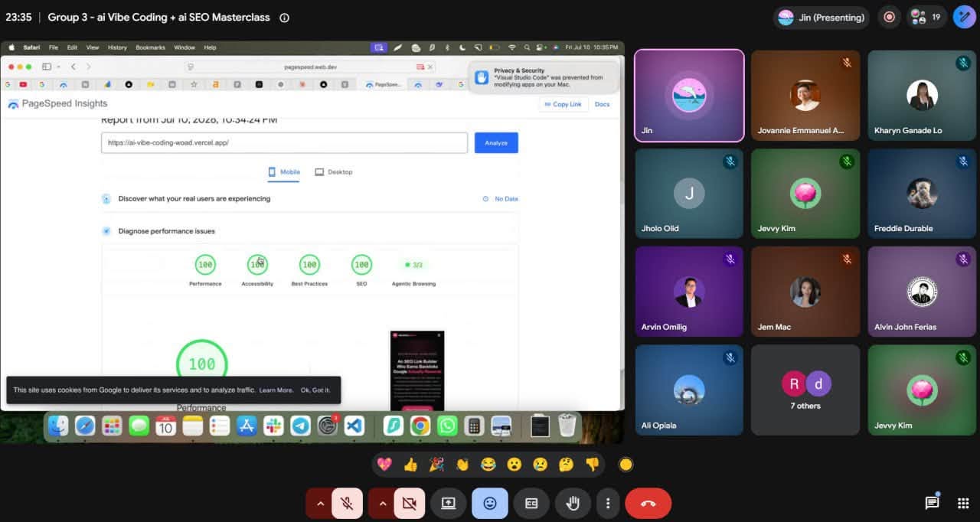980x522 pixels.
Task: Send the clapping hands reaction
Action: click(462, 464)
